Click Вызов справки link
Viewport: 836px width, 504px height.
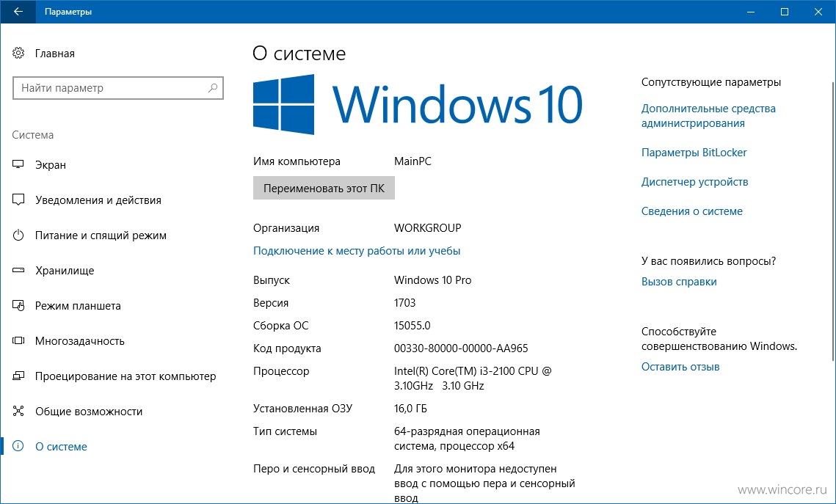click(x=679, y=281)
